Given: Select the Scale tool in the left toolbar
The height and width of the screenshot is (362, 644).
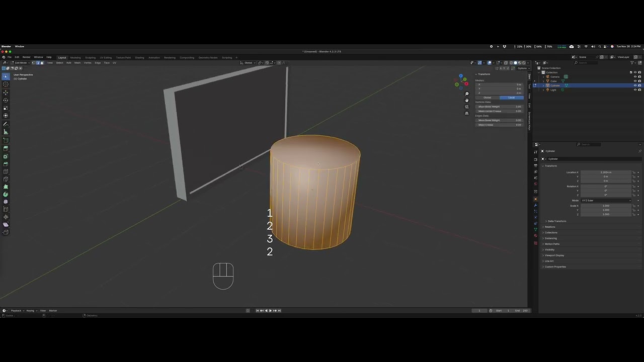Looking at the screenshot, I should (6, 108).
